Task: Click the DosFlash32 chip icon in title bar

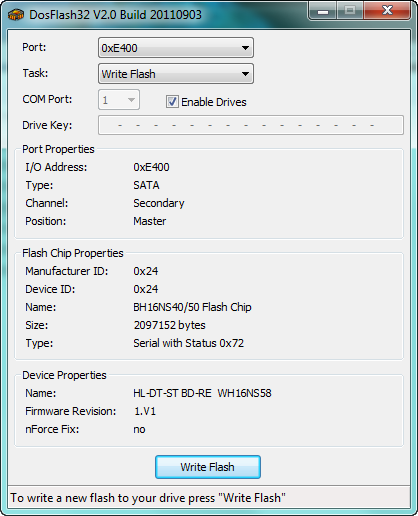Action: pos(16,15)
